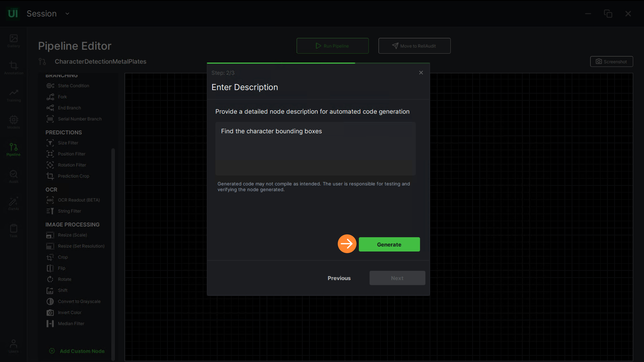The height and width of the screenshot is (362, 644).
Task: Select the Resize (Scale) node icon
Action: [x=50, y=235]
